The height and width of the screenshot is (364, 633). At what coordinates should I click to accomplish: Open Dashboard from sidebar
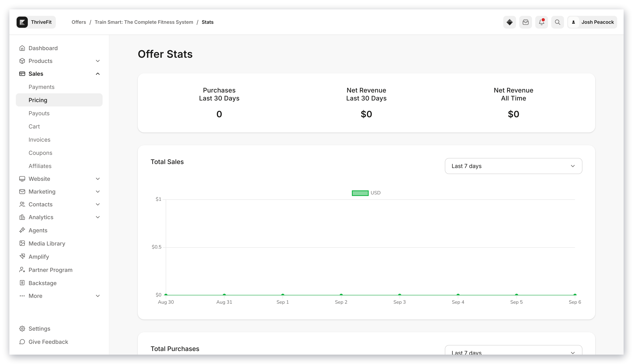coord(43,48)
